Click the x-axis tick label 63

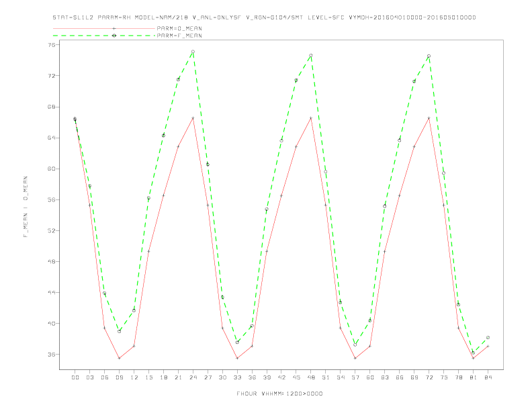(385, 377)
